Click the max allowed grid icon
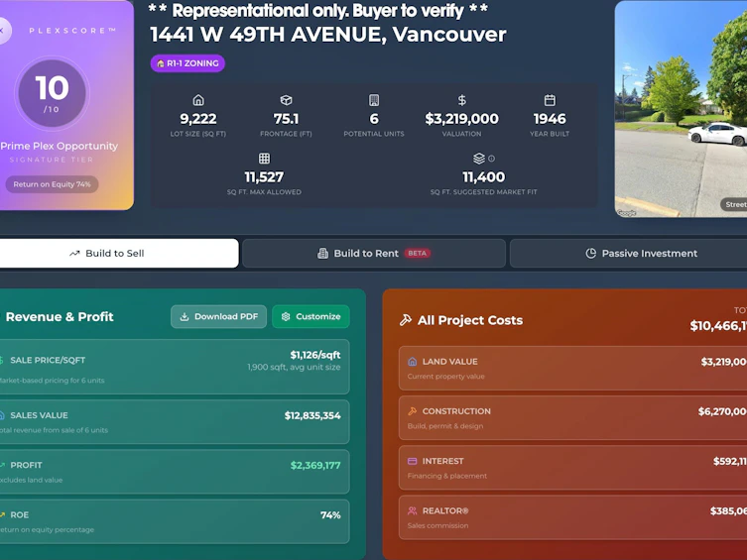This screenshot has width=747, height=560. pos(265,159)
